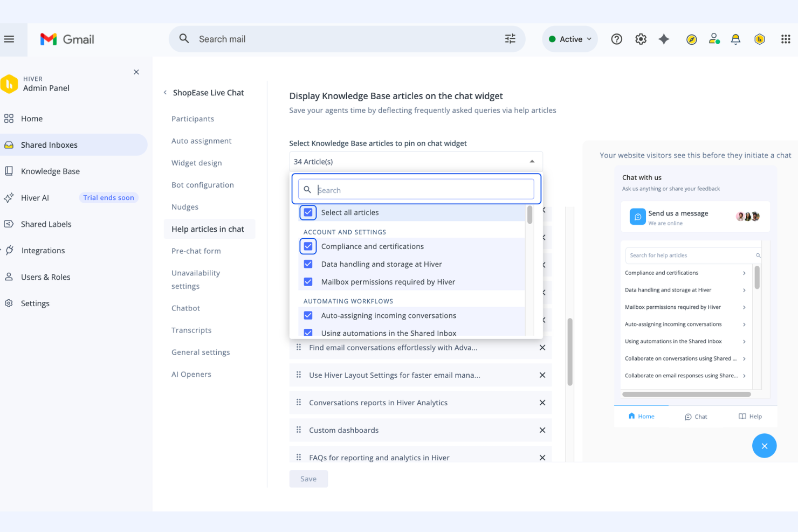Open the Gmail support help icon
This screenshot has width=798, height=532.
pos(616,39)
